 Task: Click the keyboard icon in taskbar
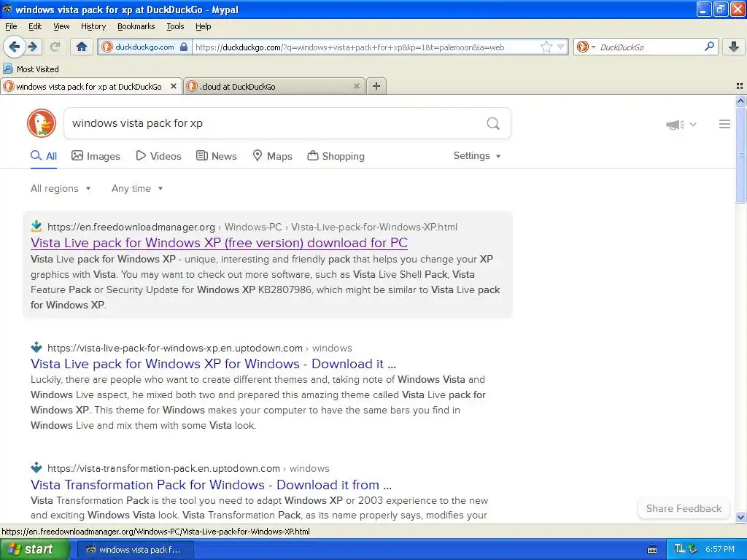[652, 550]
